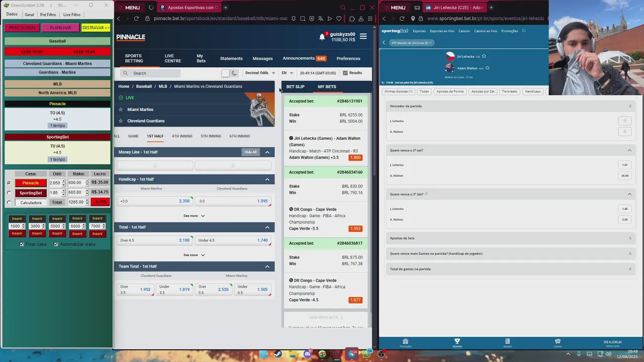Viewport: 644px width, 362px height.
Task: Click heart bookmark icon in Pinnacle browser
Action: (339, 19)
